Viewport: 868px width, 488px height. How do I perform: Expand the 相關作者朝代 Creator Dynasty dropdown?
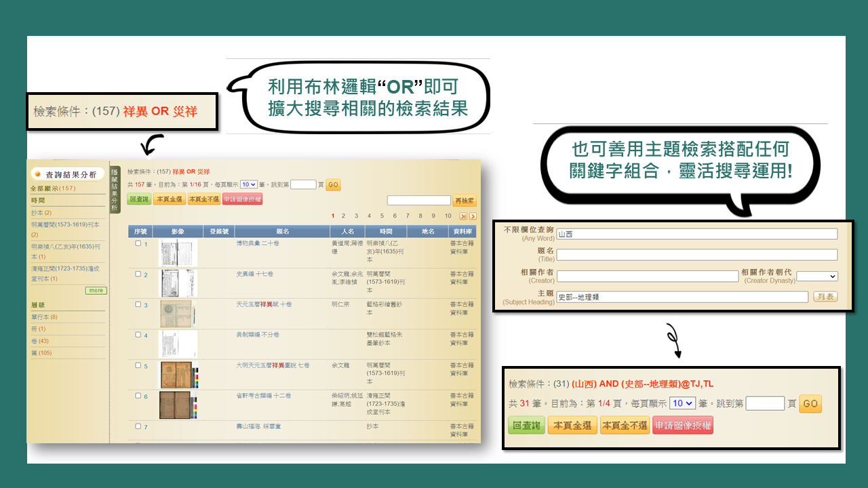tap(816, 276)
